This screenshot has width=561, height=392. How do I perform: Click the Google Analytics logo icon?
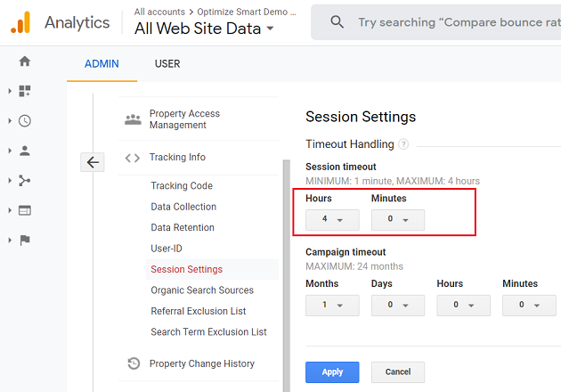click(20, 22)
